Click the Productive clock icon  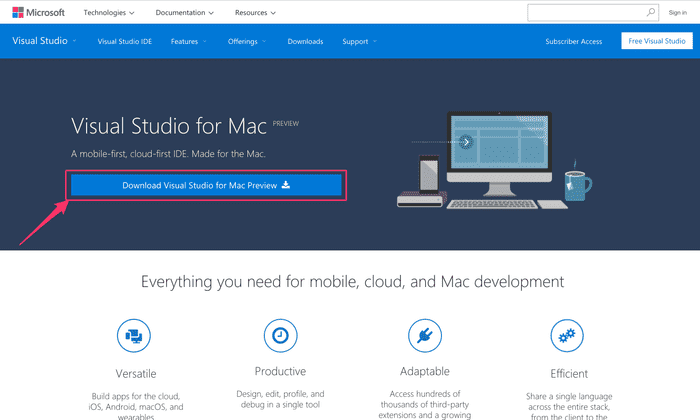[279, 334]
